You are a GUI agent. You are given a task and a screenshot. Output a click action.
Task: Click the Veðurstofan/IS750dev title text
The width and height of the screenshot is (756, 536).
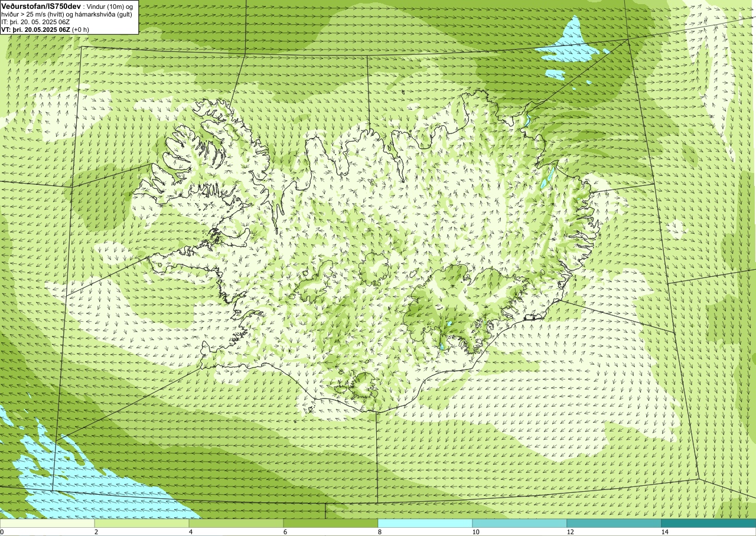pyautogui.click(x=41, y=5)
